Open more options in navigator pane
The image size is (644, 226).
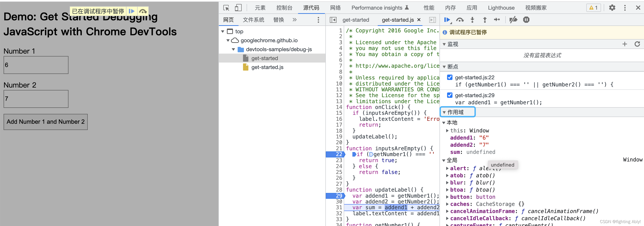[x=318, y=20]
